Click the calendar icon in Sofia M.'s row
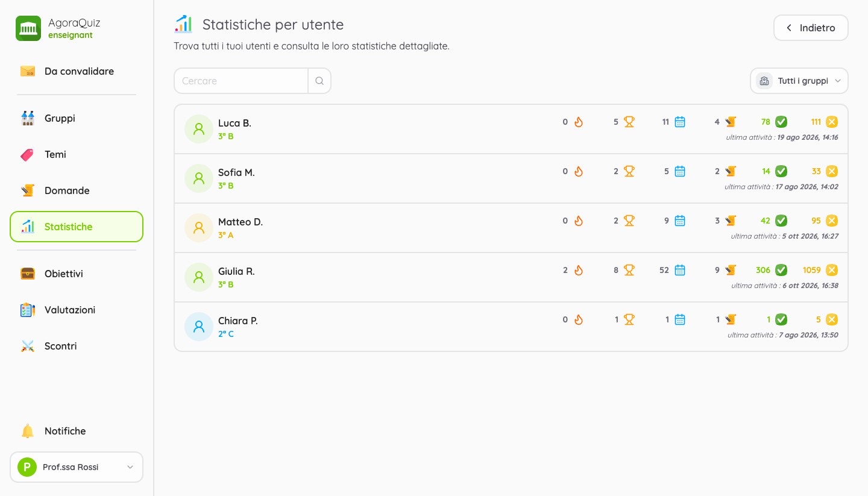Screen dimensions: 868x496 [680, 171]
